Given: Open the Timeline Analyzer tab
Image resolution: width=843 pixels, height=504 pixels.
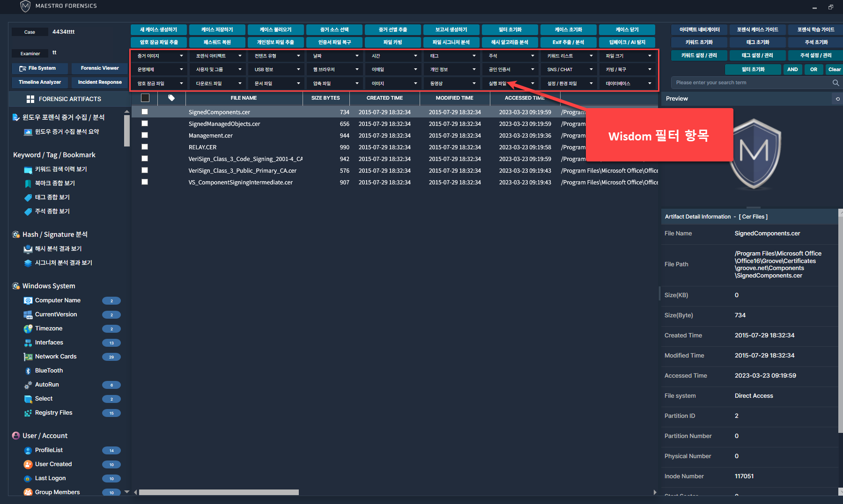Looking at the screenshot, I should [x=40, y=82].
